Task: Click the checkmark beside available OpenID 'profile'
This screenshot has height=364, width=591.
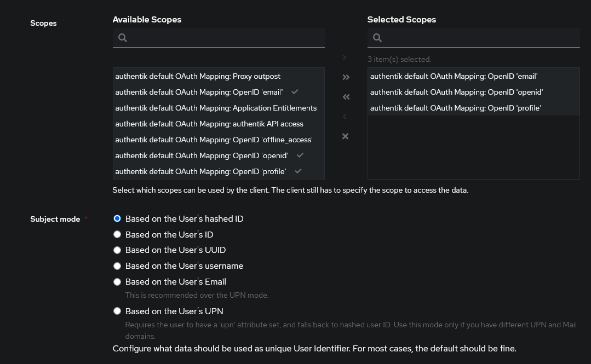Action: click(x=298, y=171)
